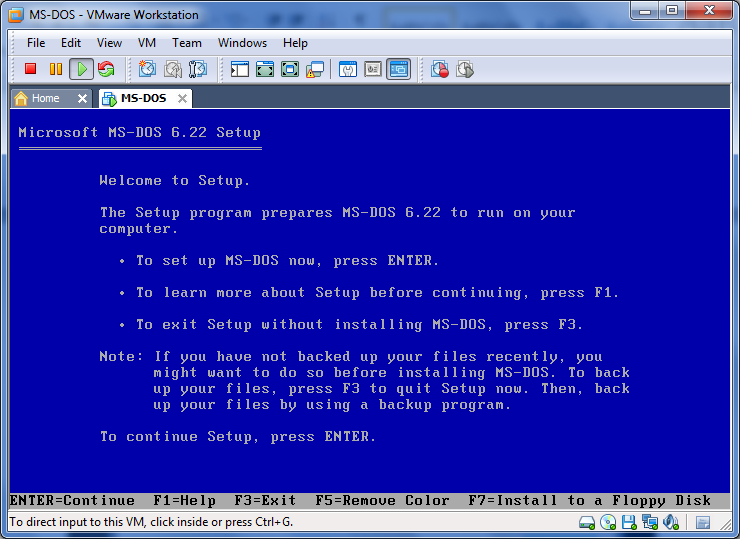The image size is (740, 539).
Task: Click 'To exit Setup without installing MS-DOS' line
Action: point(359,325)
